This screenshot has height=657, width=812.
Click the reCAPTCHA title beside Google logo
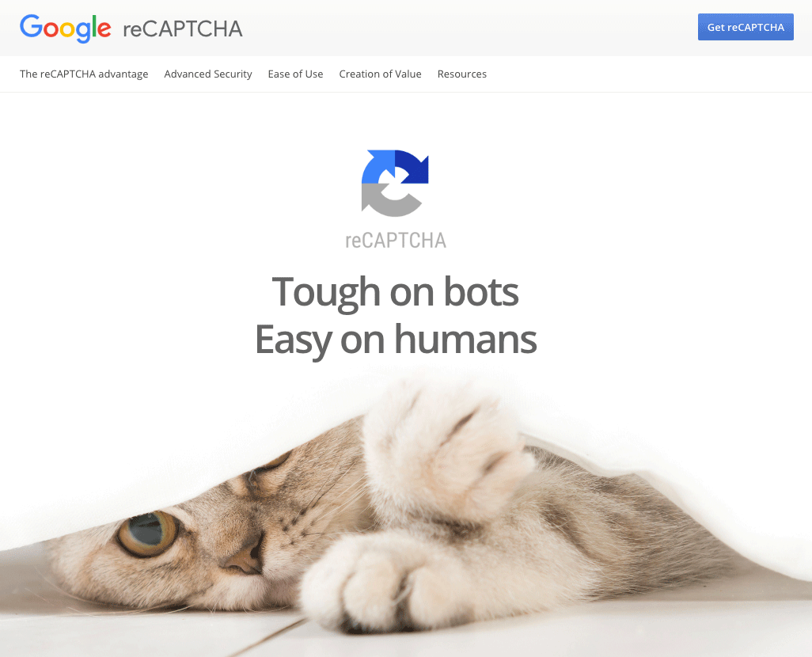[x=183, y=29]
